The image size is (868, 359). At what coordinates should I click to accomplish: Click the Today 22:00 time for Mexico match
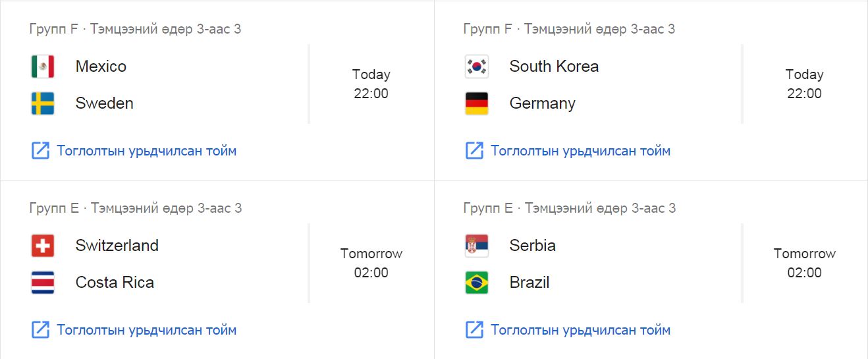click(371, 84)
